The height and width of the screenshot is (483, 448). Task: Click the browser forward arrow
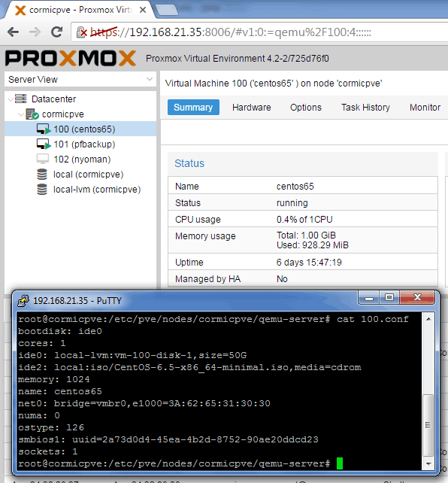click(35, 32)
